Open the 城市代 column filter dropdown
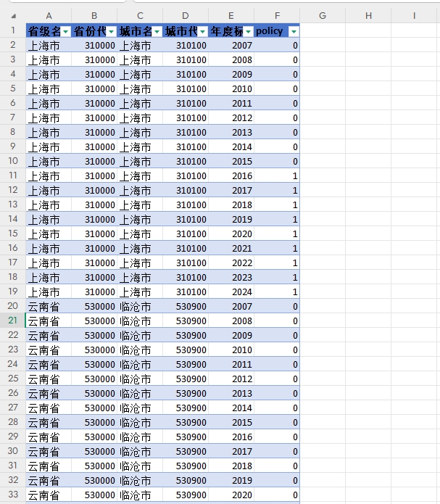 point(202,31)
